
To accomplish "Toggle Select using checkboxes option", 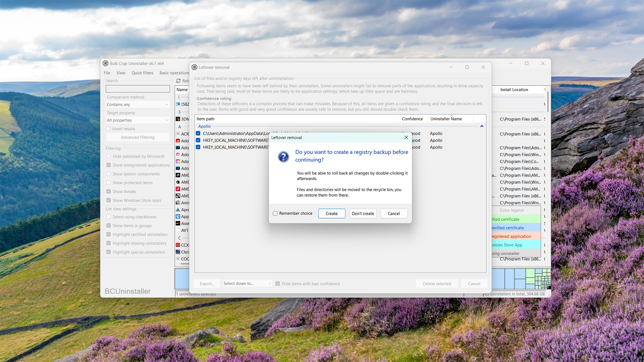I will [109, 217].
